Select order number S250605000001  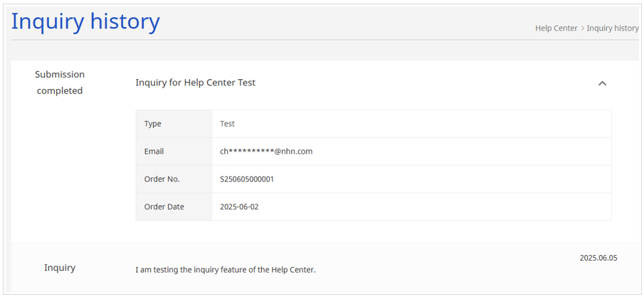[x=247, y=179]
